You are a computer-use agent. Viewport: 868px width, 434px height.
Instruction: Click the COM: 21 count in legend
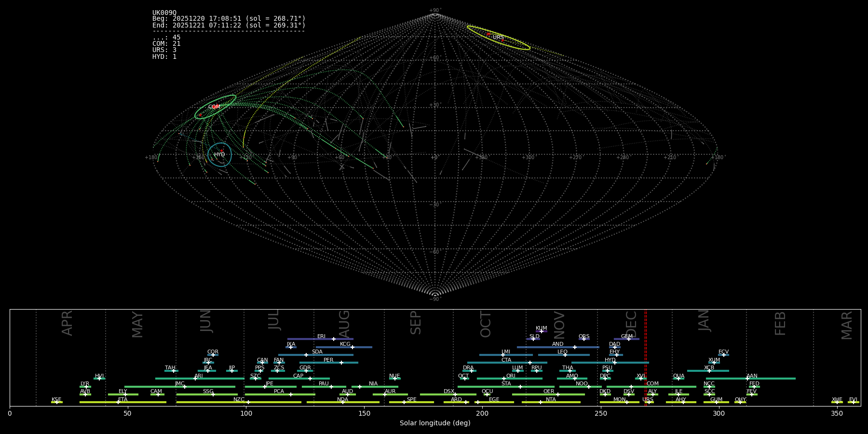pos(166,44)
